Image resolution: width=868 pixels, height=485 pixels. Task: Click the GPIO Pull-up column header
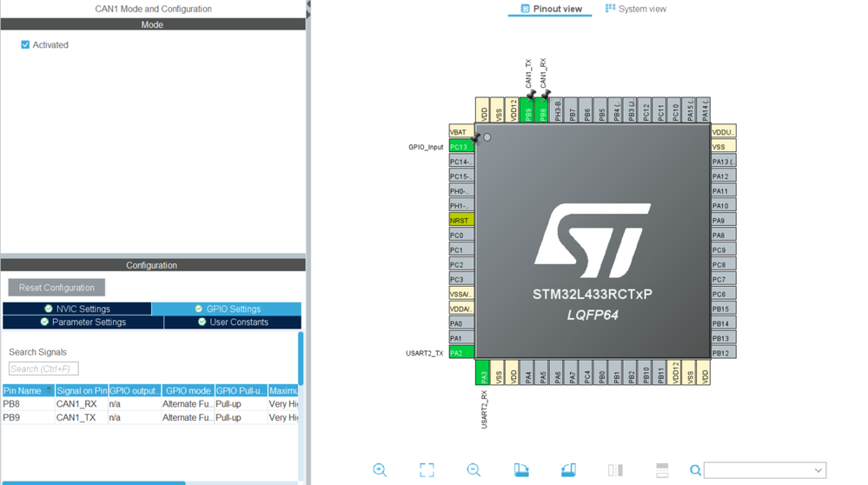[241, 391]
